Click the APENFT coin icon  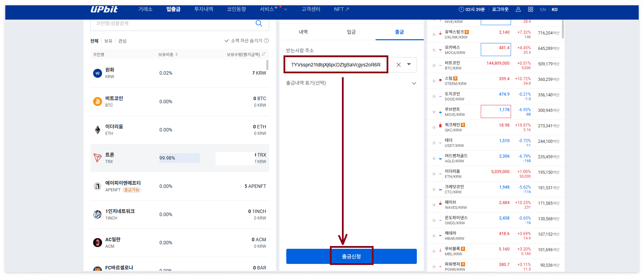pyautogui.click(x=98, y=186)
